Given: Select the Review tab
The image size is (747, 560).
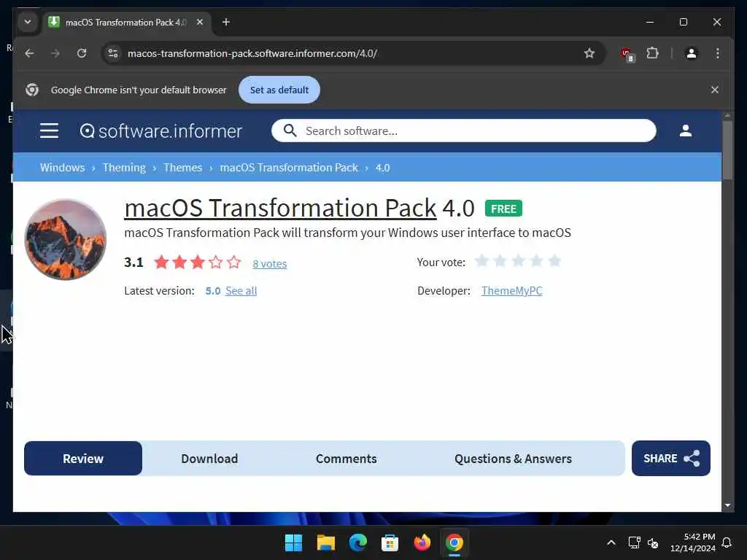Looking at the screenshot, I should click(x=83, y=459).
